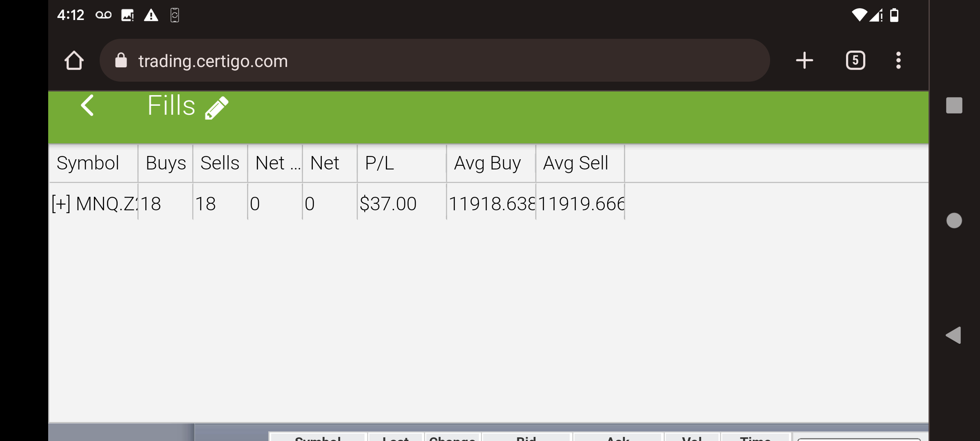Screen dimensions: 980x441
Task: Tap the site lock security icon
Action: [x=121, y=60]
